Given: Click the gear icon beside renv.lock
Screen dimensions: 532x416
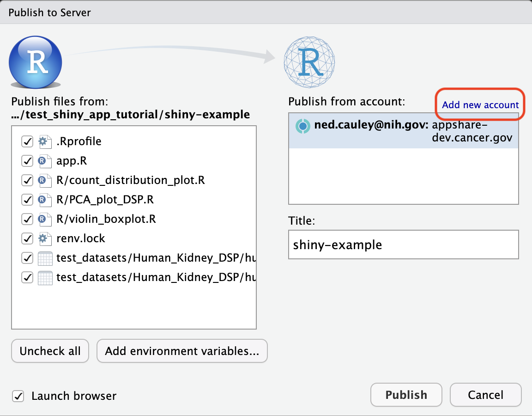Looking at the screenshot, I should [x=44, y=239].
